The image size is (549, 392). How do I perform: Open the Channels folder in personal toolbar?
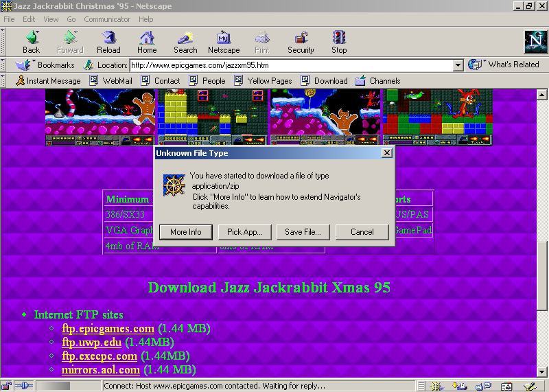377,81
